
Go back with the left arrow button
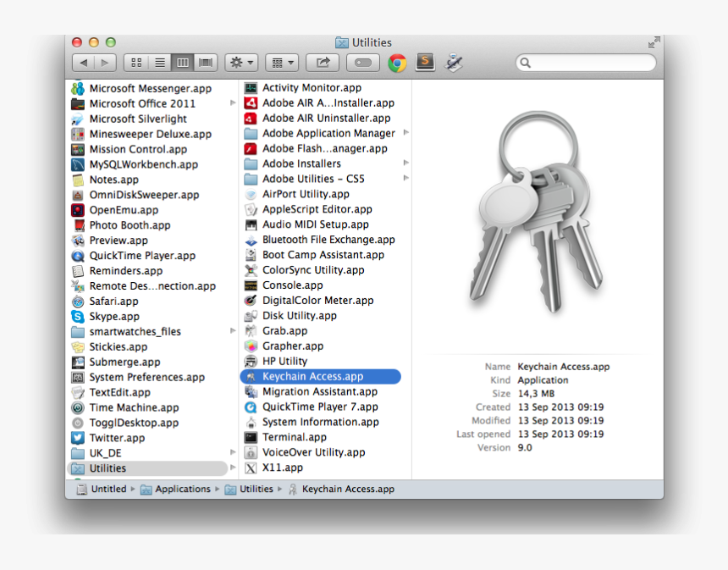pos(84,63)
